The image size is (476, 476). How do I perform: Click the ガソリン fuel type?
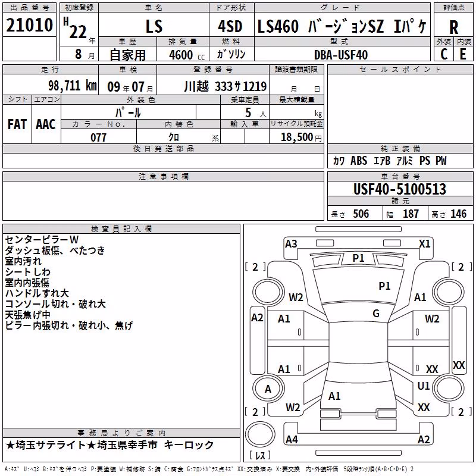[231, 54]
